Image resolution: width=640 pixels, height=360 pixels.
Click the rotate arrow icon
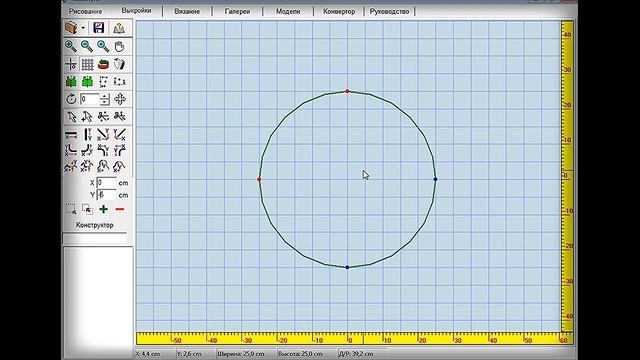pos(71,99)
